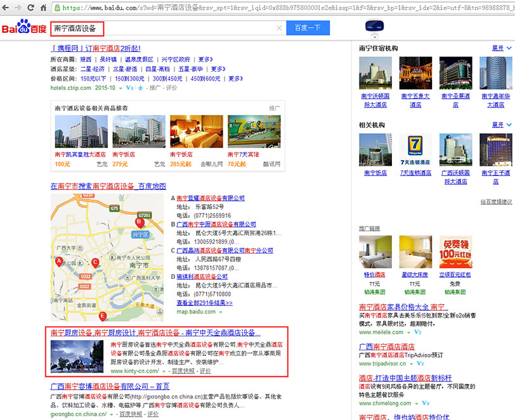Select the 300到450元 price range
This screenshot has height=420, width=515.
[x=167, y=79]
